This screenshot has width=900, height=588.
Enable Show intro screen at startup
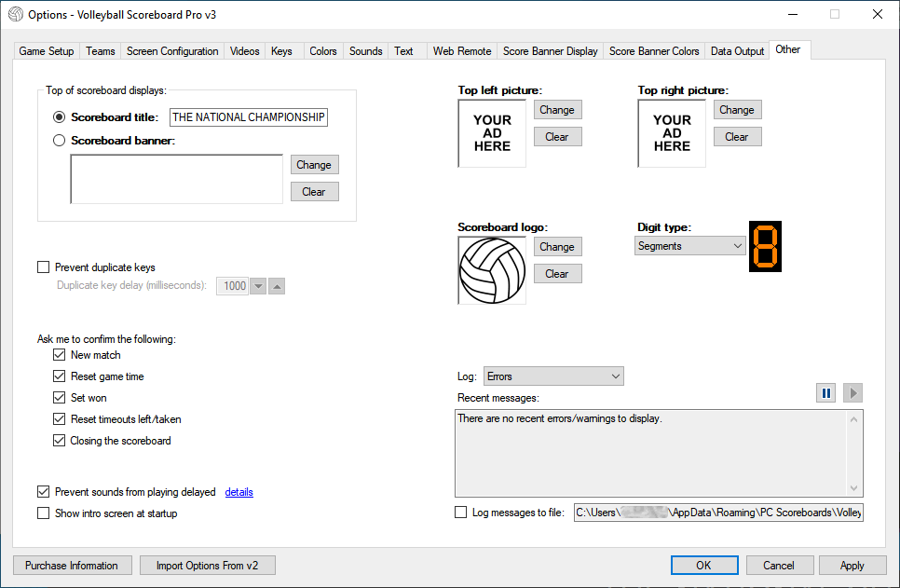(44, 513)
